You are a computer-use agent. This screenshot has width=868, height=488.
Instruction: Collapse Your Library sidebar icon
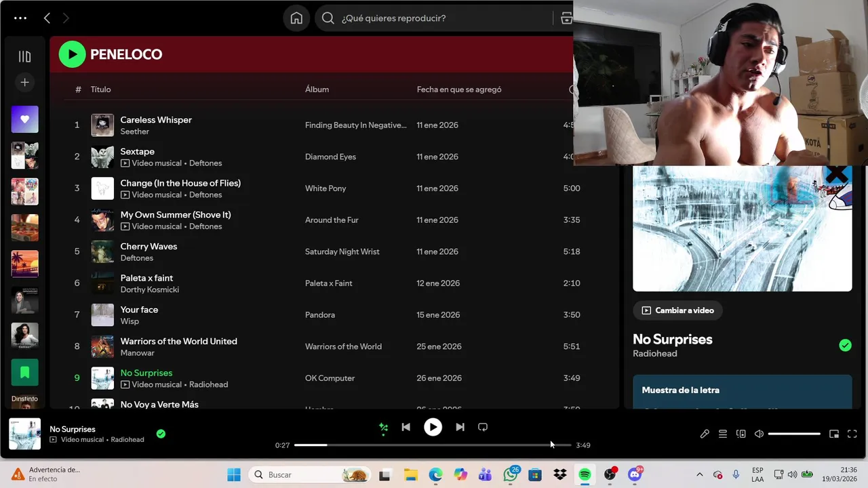[24, 57]
